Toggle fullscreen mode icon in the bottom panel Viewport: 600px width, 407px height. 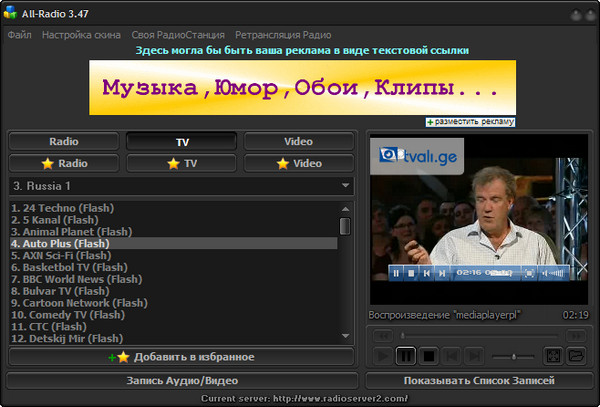pos(553,356)
